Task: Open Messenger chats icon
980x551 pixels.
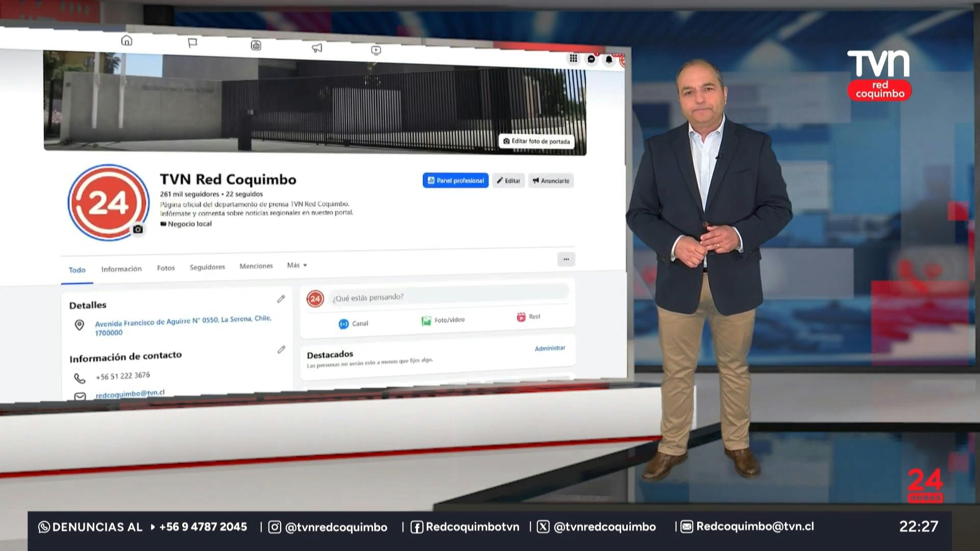Action: 592,59
